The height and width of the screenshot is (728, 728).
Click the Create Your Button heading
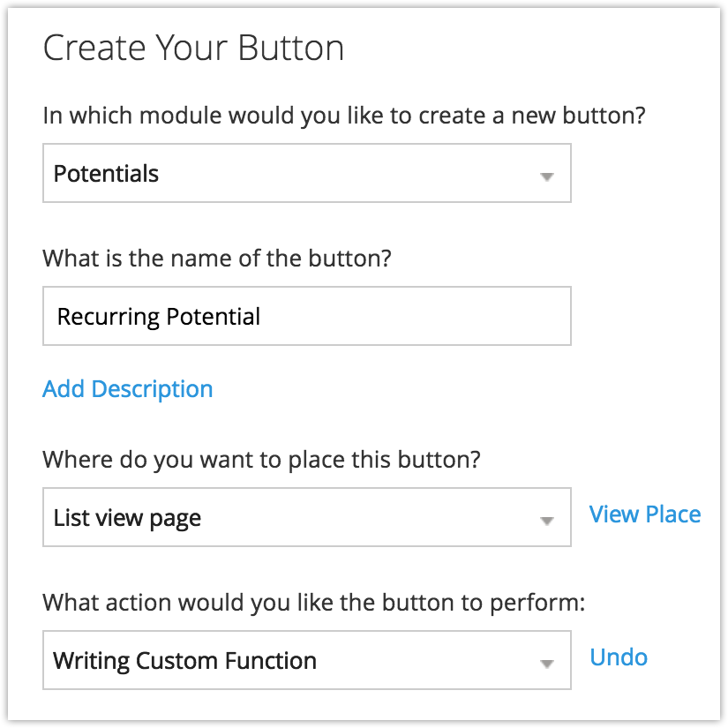[x=193, y=48]
